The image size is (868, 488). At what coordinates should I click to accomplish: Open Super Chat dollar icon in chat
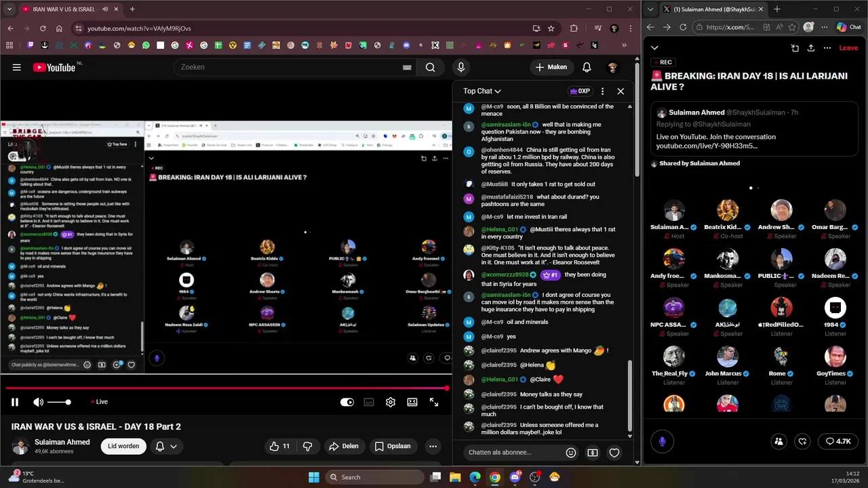(593, 453)
